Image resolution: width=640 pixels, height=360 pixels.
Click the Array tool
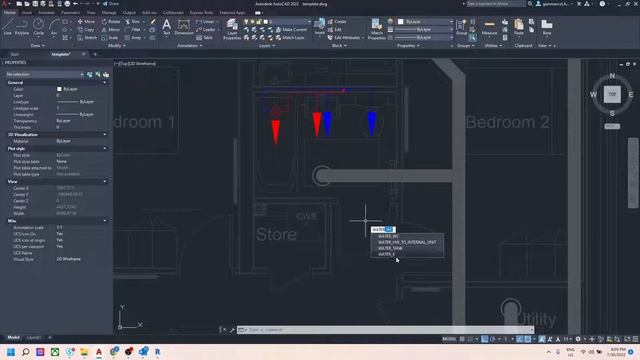133,38
